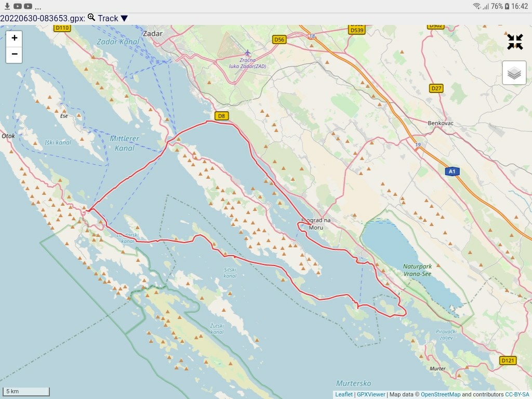
Task: Click the Zadar airport plane icon
Action: point(248,52)
